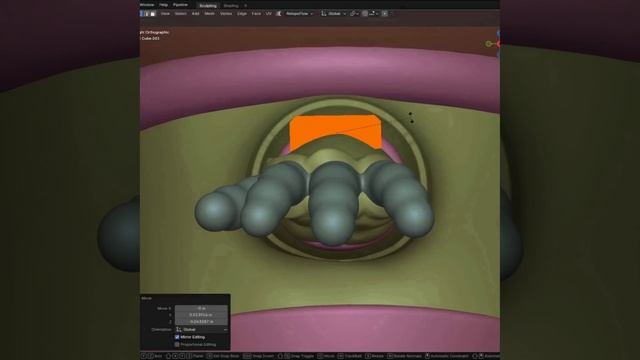Open the Mesh menu
Image resolution: width=640 pixels, height=360 pixels.
pyautogui.click(x=209, y=13)
